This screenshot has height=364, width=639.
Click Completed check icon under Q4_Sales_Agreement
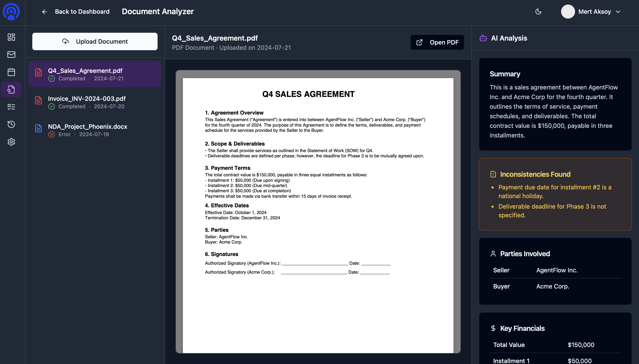click(52, 79)
